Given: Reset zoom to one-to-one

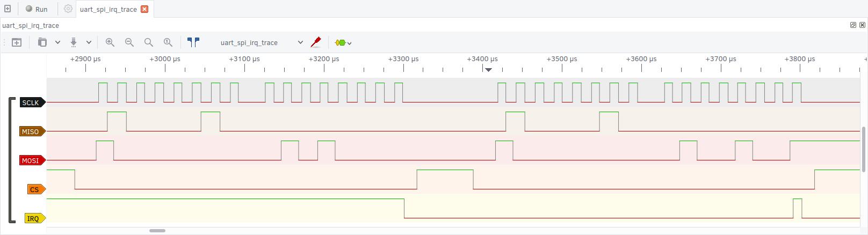Looking at the screenshot, I should (168, 42).
